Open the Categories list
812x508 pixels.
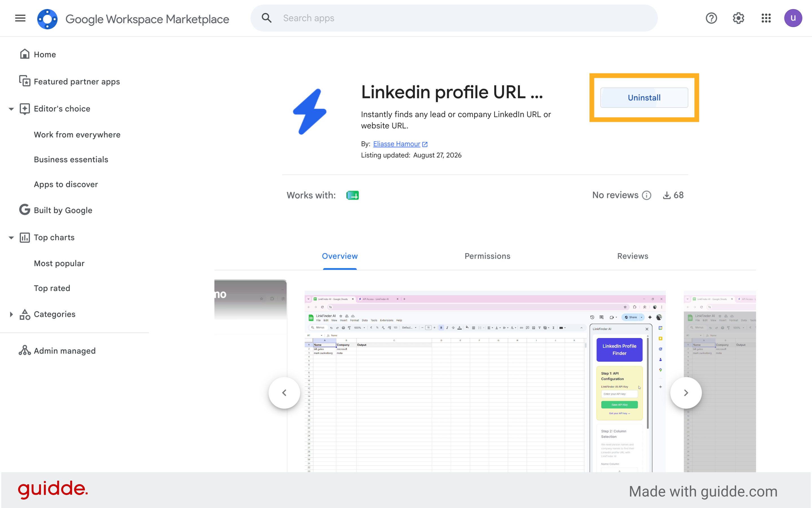(54, 315)
